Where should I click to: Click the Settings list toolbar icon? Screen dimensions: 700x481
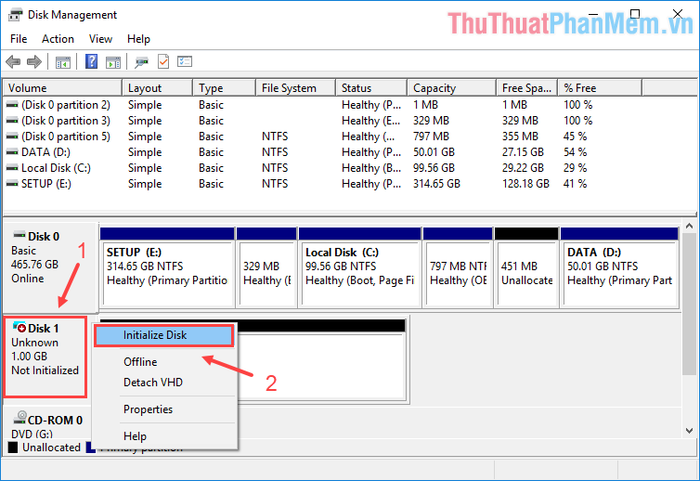click(x=184, y=62)
